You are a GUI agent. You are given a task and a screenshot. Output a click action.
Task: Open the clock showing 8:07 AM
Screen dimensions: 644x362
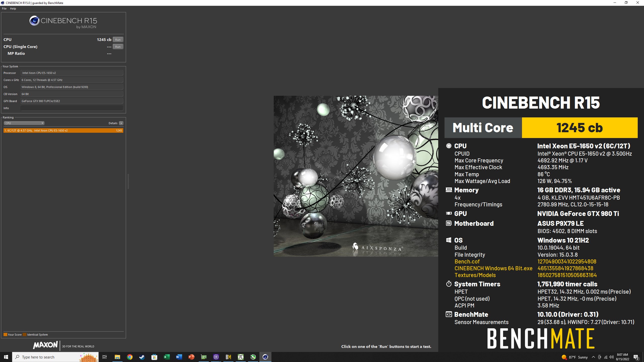point(622,357)
